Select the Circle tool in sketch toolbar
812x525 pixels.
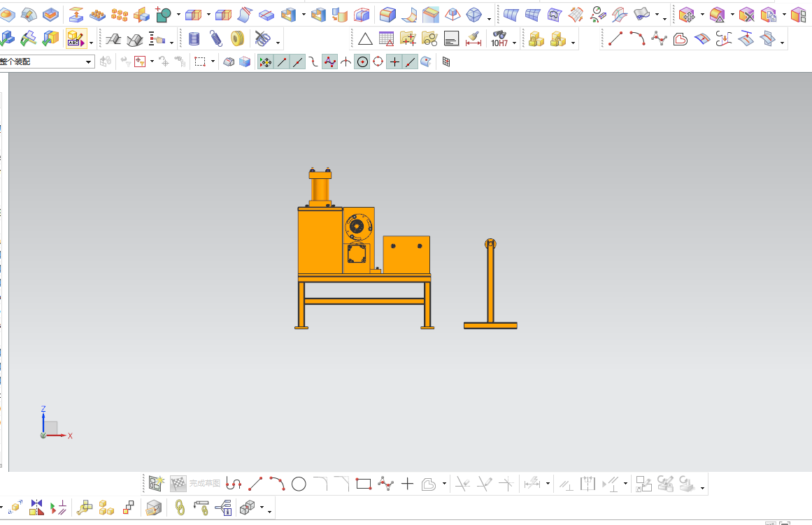point(299,484)
